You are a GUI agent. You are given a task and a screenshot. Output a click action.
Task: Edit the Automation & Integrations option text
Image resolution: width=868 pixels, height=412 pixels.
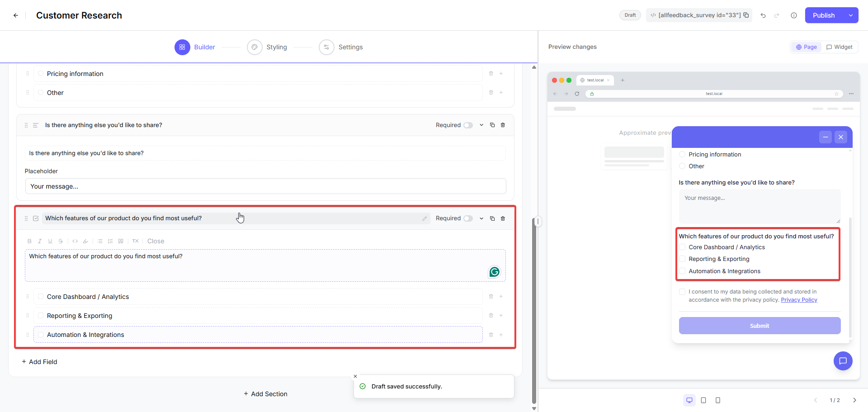[258, 335]
